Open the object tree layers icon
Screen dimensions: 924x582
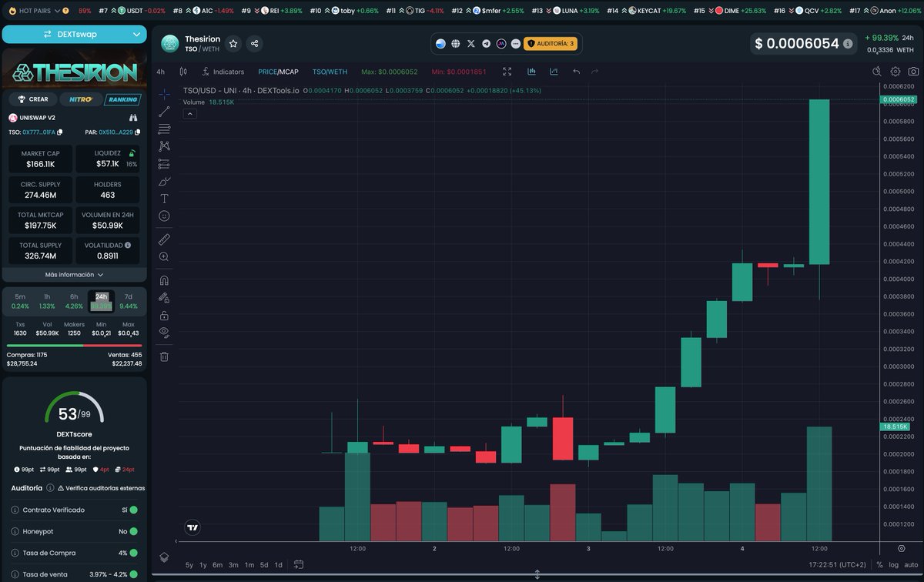click(x=164, y=557)
